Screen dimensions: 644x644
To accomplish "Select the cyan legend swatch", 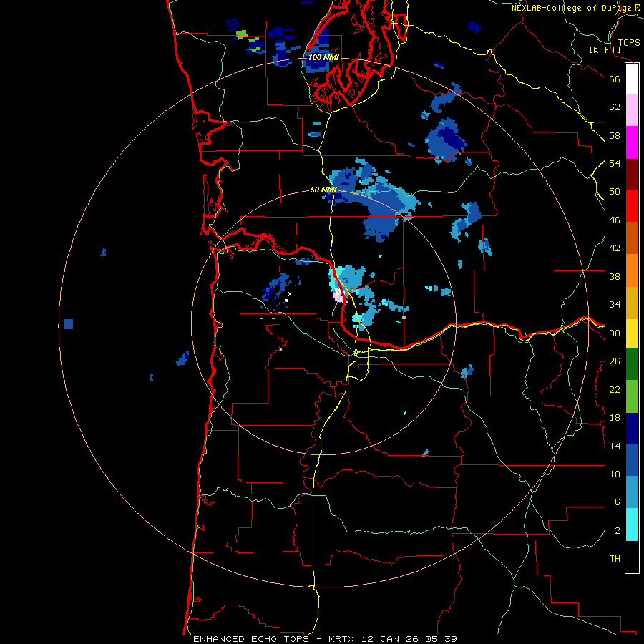I will point(632,525).
